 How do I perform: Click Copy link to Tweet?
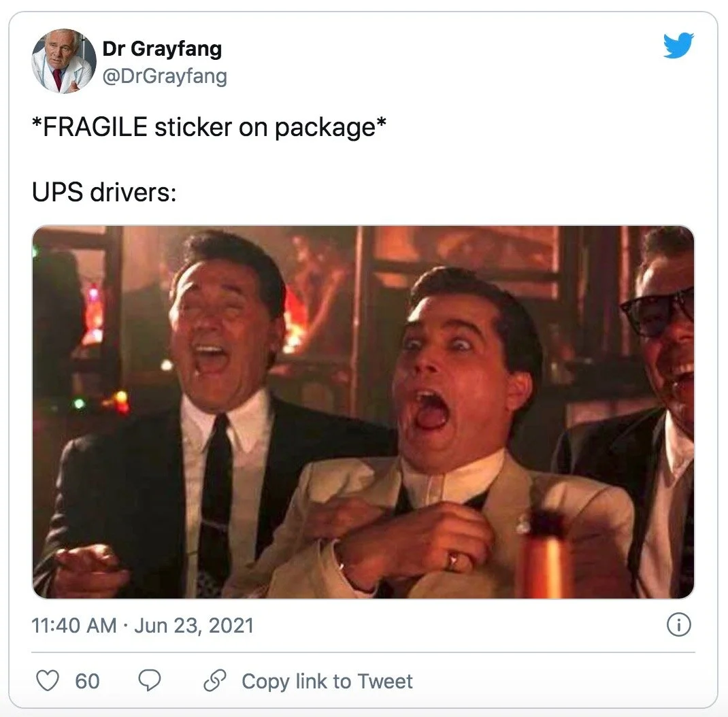[327, 681]
